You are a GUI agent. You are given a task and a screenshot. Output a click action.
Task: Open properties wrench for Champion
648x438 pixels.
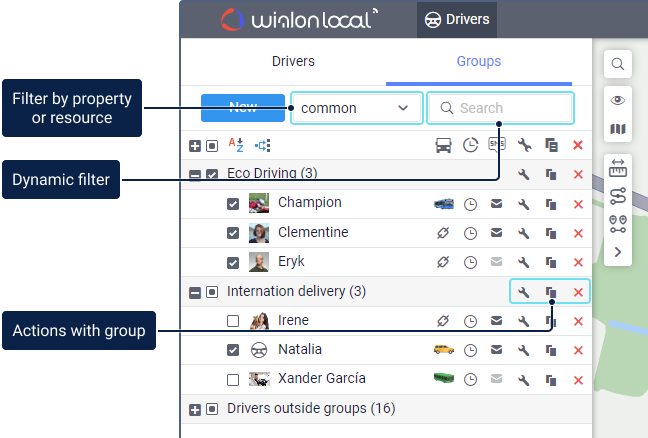522,204
